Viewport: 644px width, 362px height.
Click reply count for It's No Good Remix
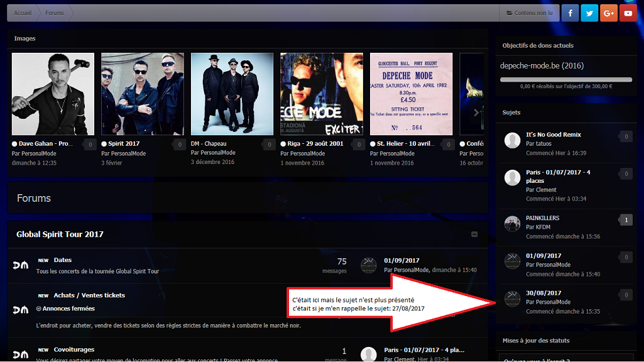point(626,136)
